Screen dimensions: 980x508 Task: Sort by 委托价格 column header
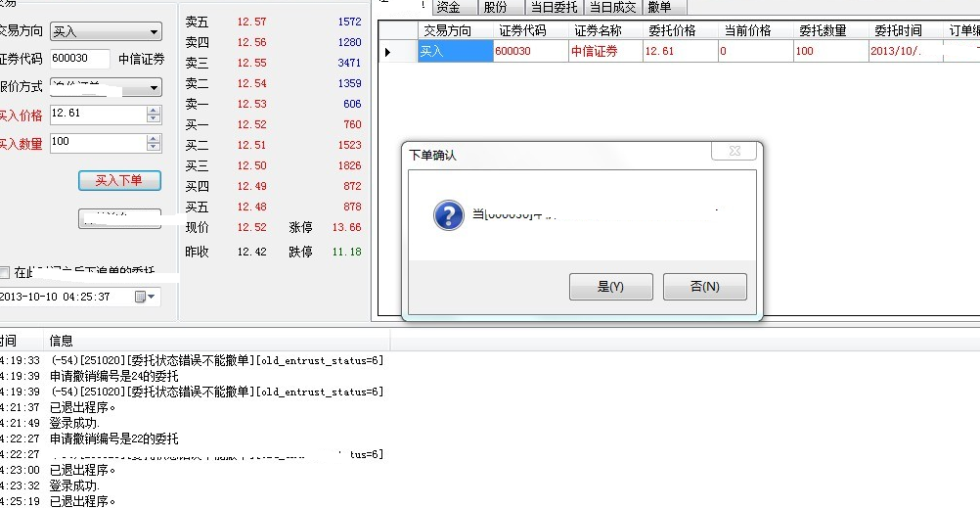click(681, 30)
